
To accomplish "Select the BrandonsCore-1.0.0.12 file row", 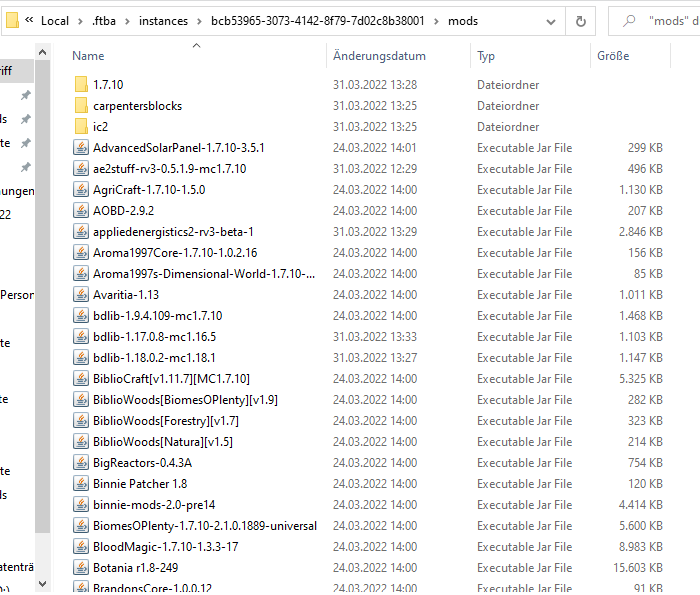I will point(368,588).
